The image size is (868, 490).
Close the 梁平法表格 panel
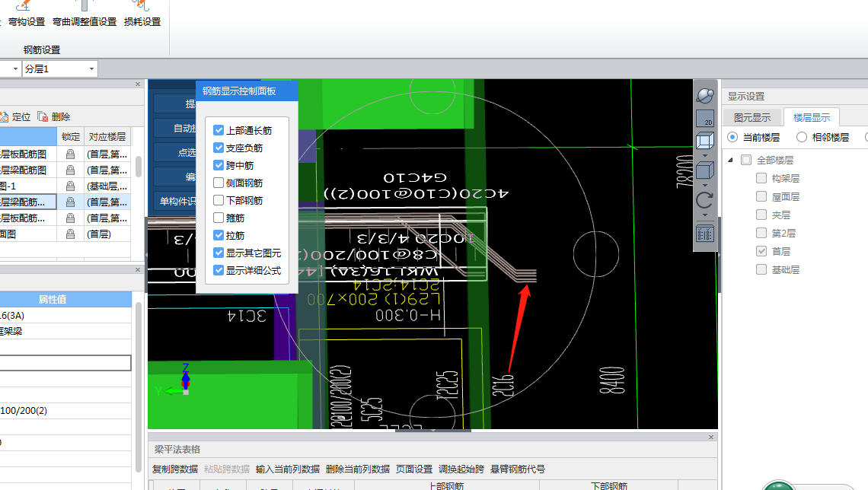point(711,437)
